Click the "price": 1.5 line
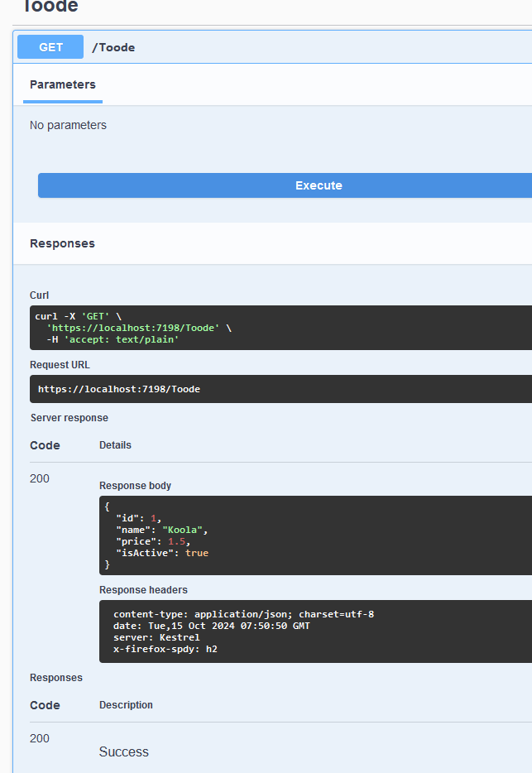Viewport: 532px width, 773px height. pos(153,541)
